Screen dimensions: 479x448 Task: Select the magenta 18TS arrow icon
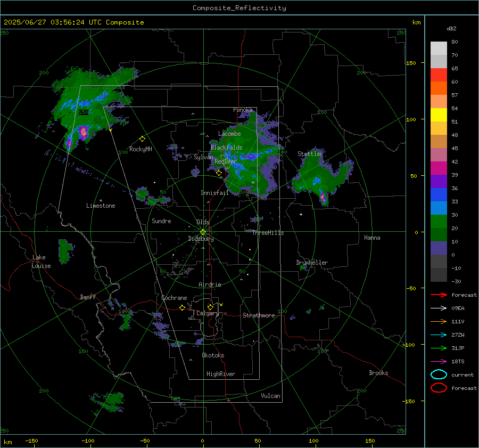[439, 362]
